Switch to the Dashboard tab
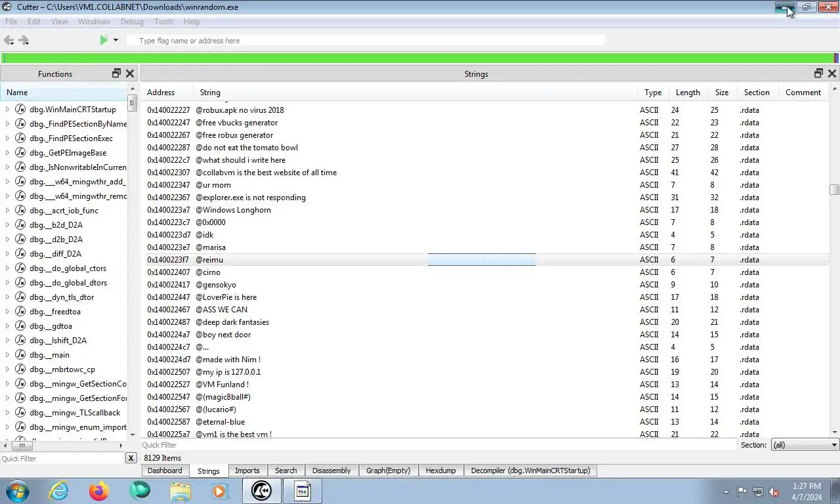 click(x=165, y=471)
